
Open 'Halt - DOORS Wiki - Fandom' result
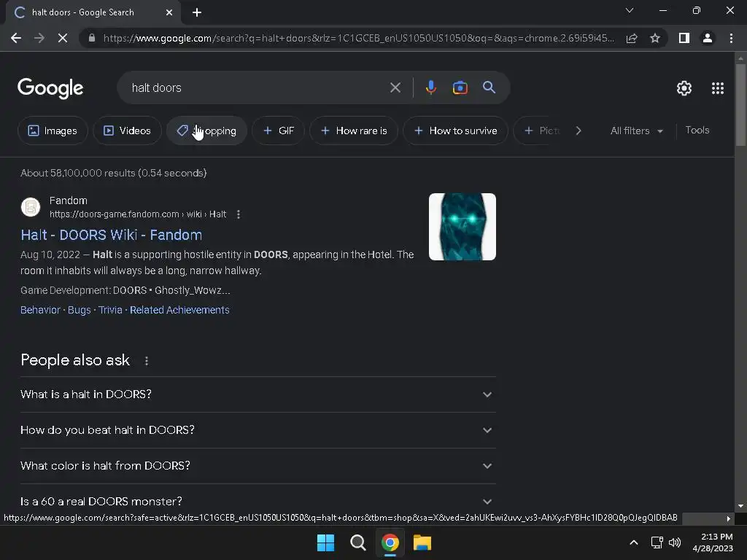(111, 235)
